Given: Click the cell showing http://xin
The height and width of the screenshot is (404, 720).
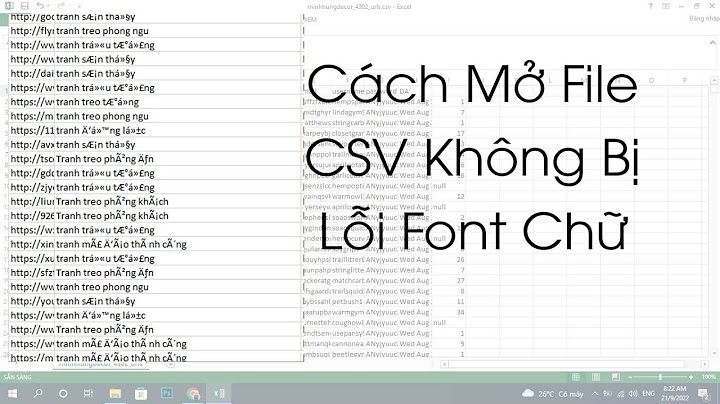Looking at the screenshot, I should click(32, 244).
